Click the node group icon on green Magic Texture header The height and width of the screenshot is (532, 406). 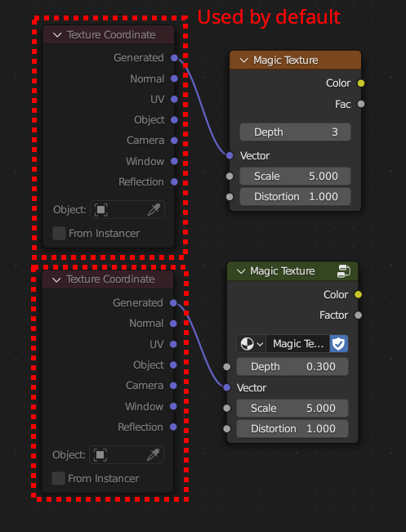(x=344, y=271)
